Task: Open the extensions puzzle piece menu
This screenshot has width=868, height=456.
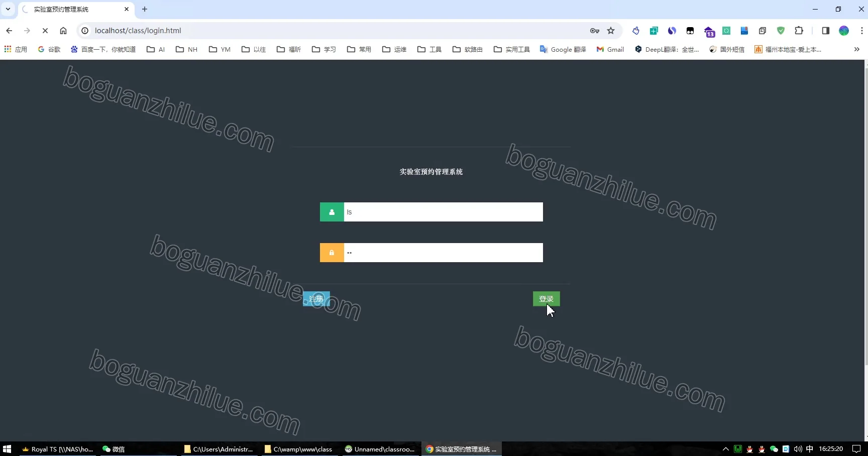Action: click(799, 31)
